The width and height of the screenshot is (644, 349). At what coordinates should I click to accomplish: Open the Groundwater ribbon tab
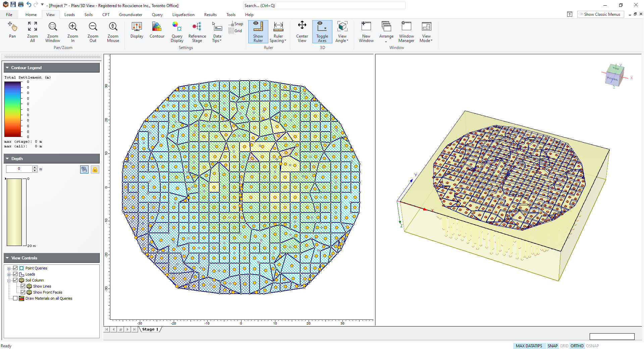tap(130, 15)
